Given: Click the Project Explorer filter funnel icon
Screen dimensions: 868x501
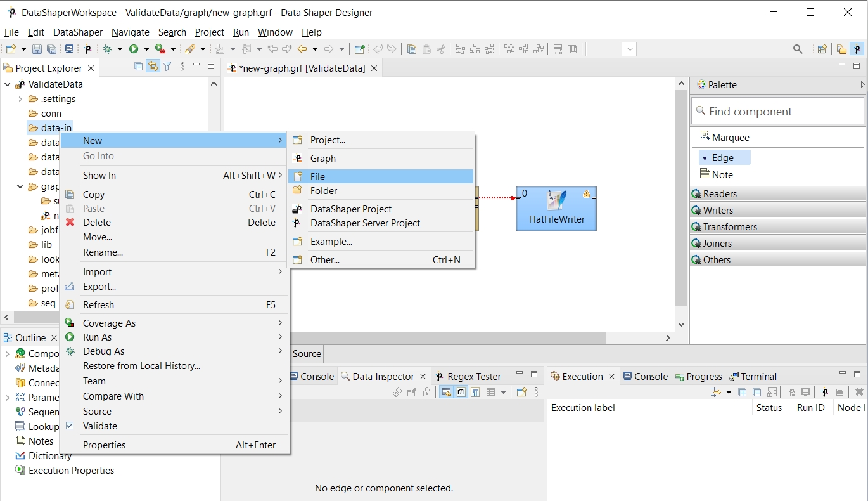Looking at the screenshot, I should (167, 66).
